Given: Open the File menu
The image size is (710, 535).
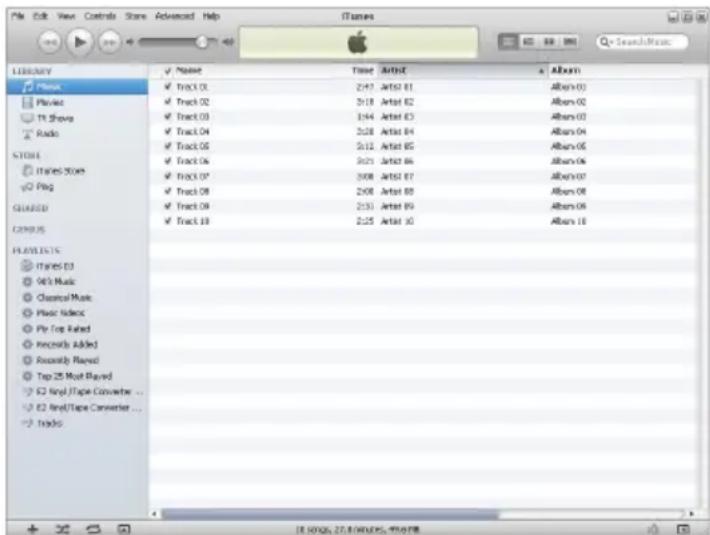Looking at the screenshot, I should click(18, 16).
